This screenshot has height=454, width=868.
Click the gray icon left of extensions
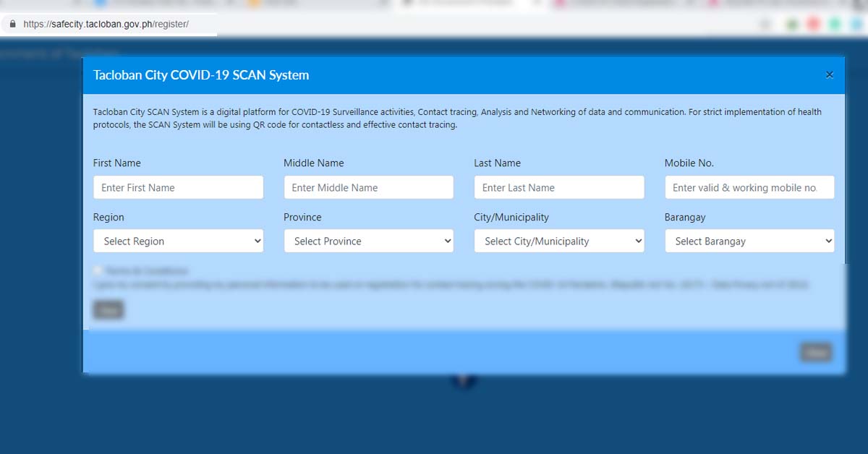pos(765,23)
